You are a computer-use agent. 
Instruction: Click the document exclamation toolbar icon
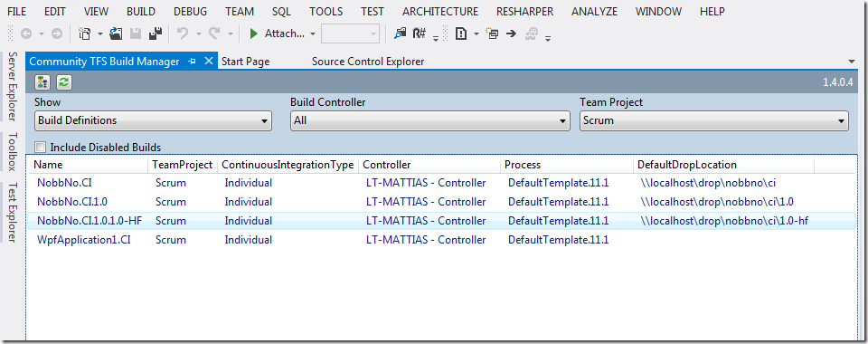coord(460,33)
